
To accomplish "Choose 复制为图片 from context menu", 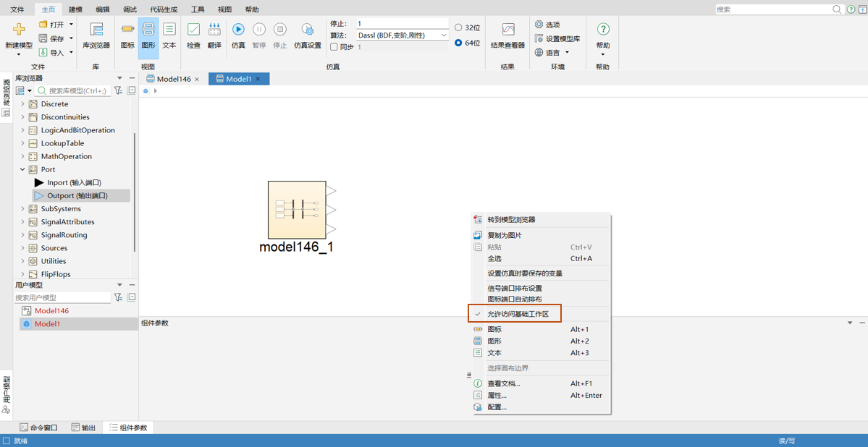I will point(504,235).
